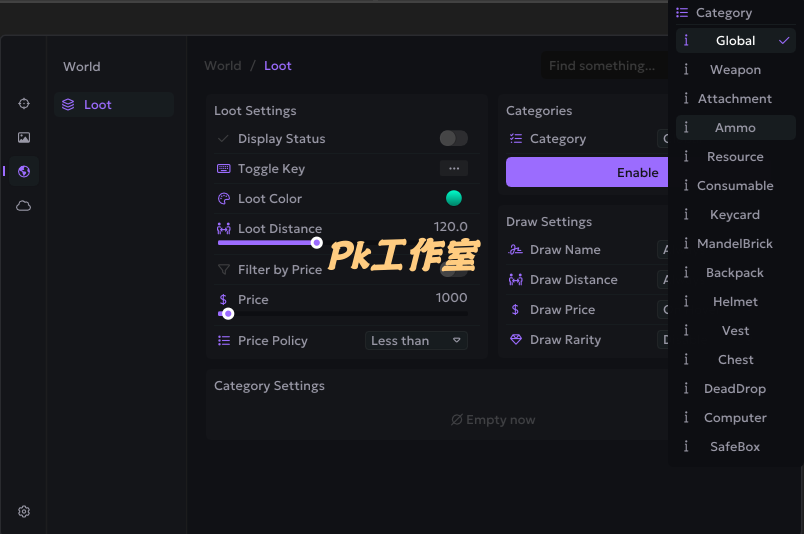Select Ammo from the category list

pos(735,127)
